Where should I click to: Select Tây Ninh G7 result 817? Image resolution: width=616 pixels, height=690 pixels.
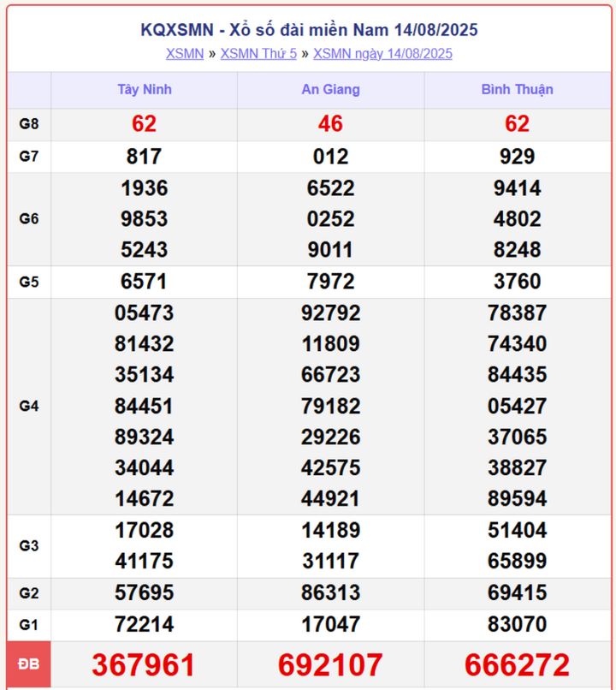pyautogui.click(x=145, y=157)
